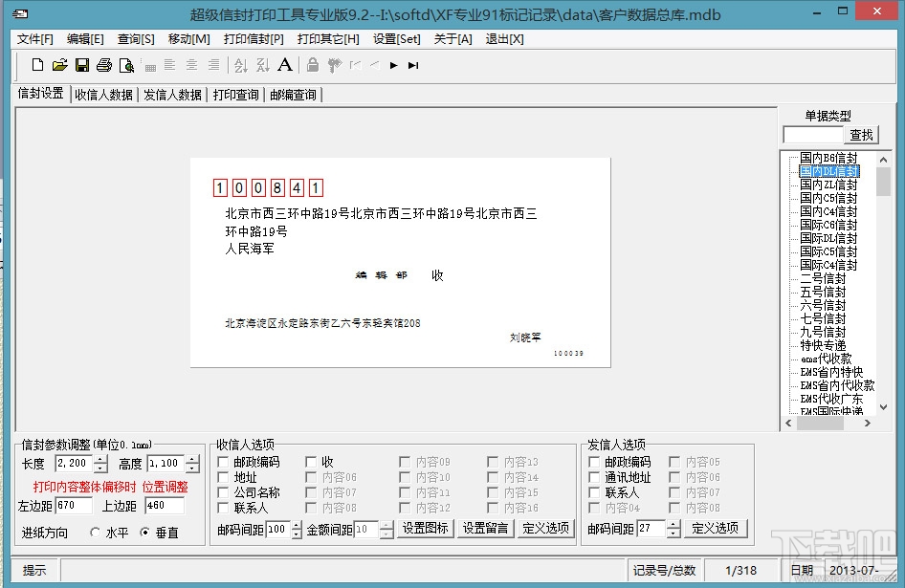
Task: Open the 设置[Set] menu
Action: coord(396,38)
